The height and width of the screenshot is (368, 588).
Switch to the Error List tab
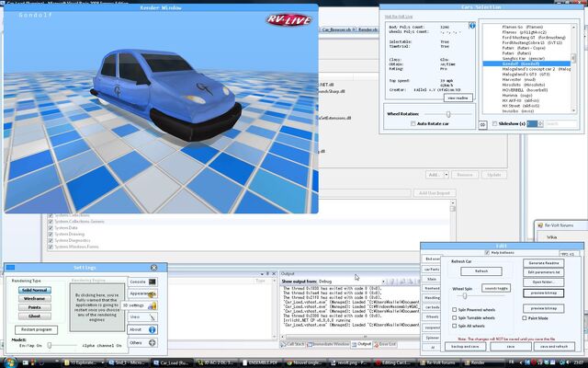tap(385, 344)
